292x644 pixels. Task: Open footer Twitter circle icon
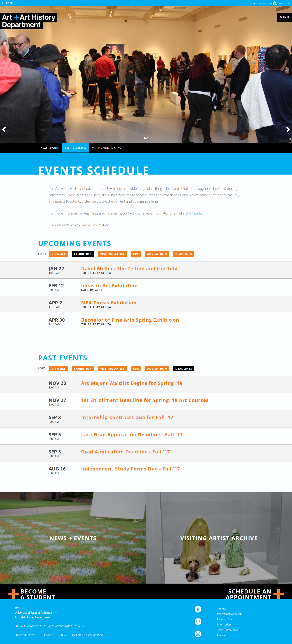(198, 621)
